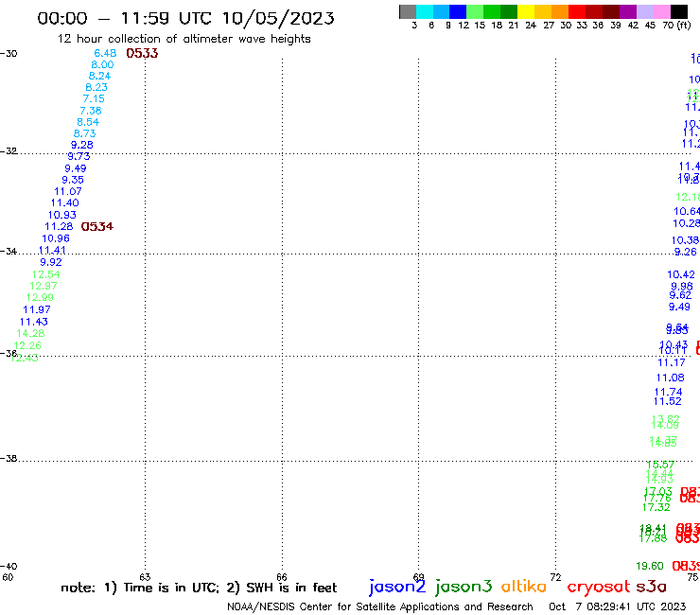Click the -32 latitude axis label
Screen dimensions: 700x615
9,151
